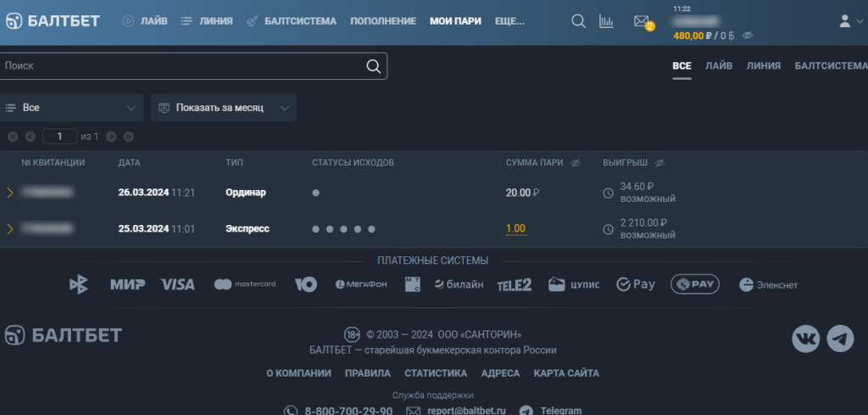Viewport: 868px width, 415px height.
Task: Click the underlined 1.00 bet amount
Action: [x=516, y=228]
